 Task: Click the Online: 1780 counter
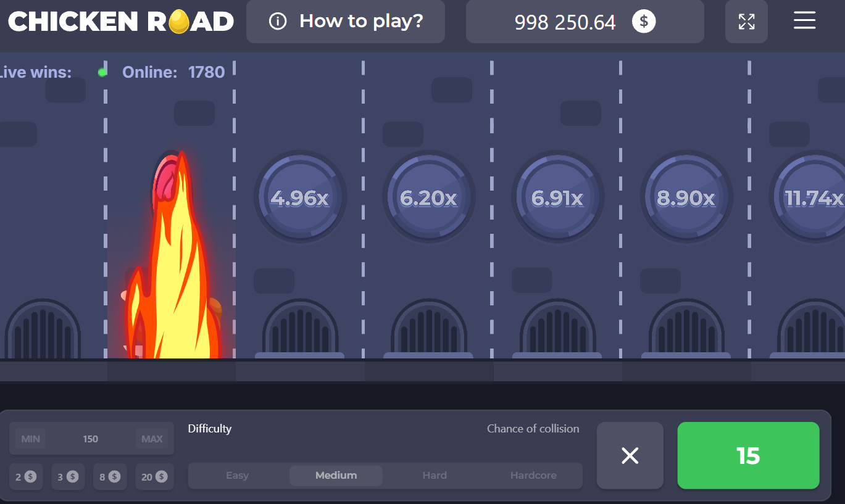tap(173, 72)
